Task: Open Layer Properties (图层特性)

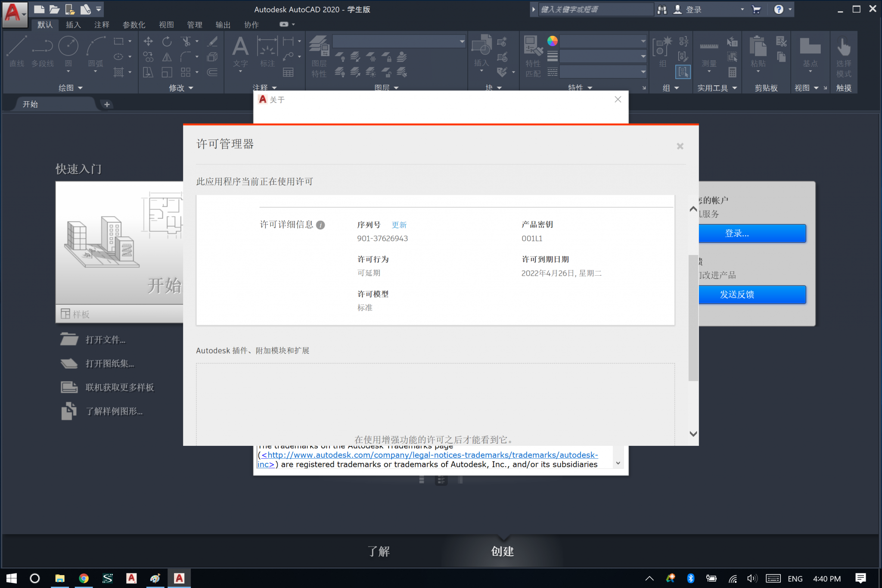Action: pyautogui.click(x=319, y=56)
